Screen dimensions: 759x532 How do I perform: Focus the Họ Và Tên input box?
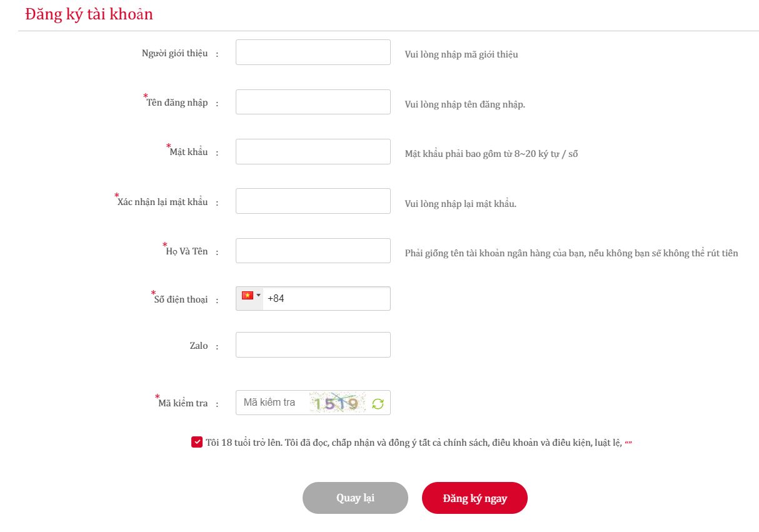pyautogui.click(x=313, y=251)
